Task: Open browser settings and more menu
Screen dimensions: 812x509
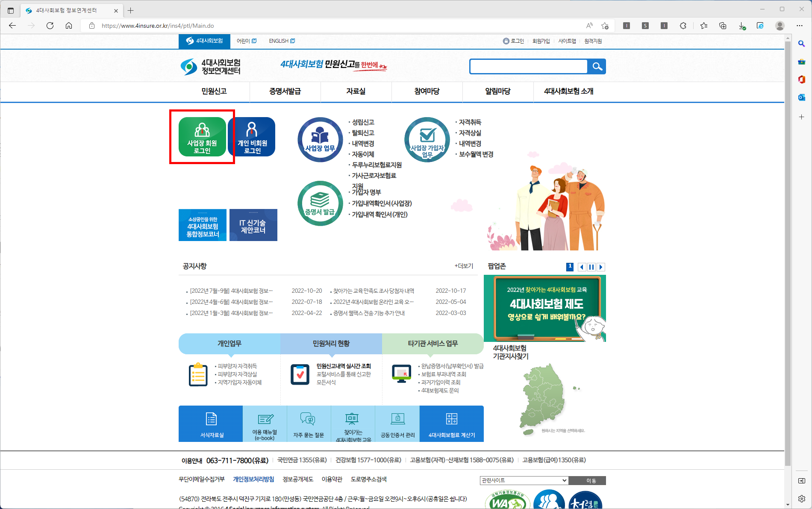Action: click(x=800, y=26)
